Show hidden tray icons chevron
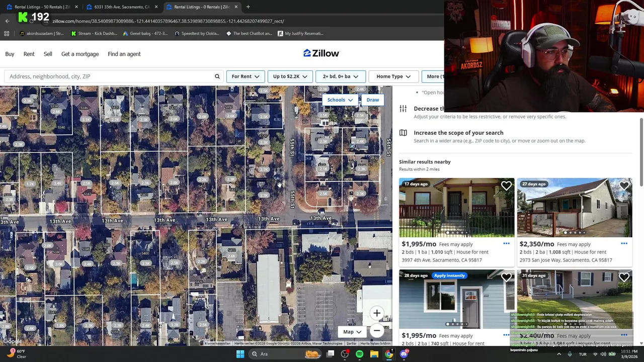 (558, 354)
